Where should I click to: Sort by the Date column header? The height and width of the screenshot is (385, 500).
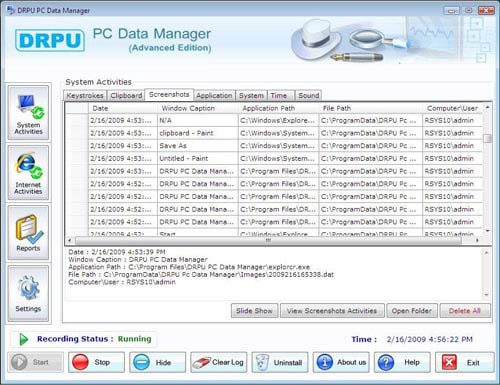[x=123, y=108]
